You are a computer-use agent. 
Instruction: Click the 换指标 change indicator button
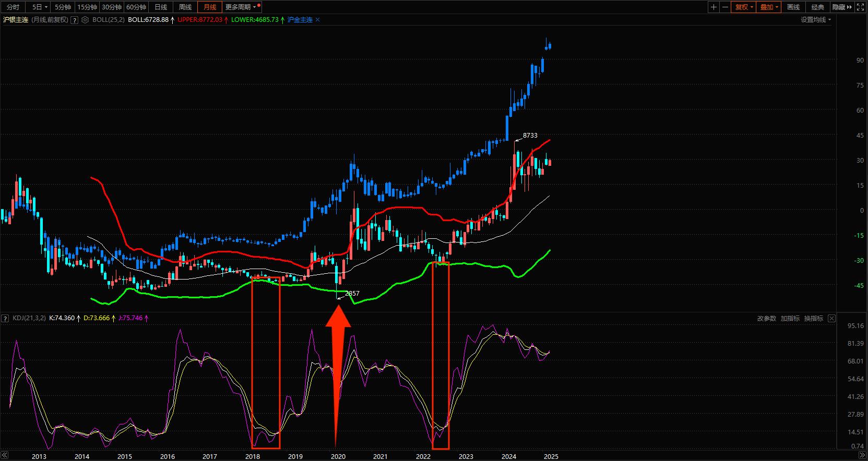(813, 318)
